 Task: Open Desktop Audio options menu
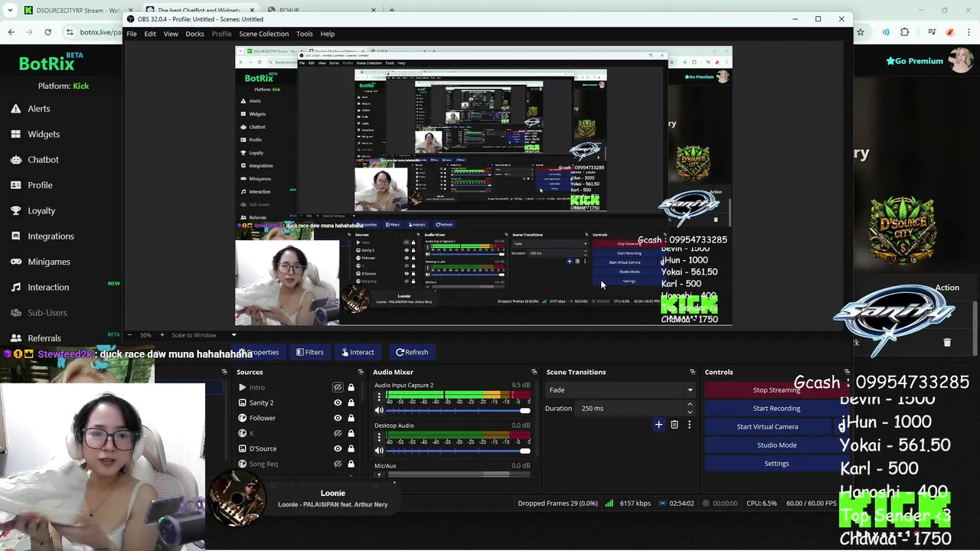point(379,437)
